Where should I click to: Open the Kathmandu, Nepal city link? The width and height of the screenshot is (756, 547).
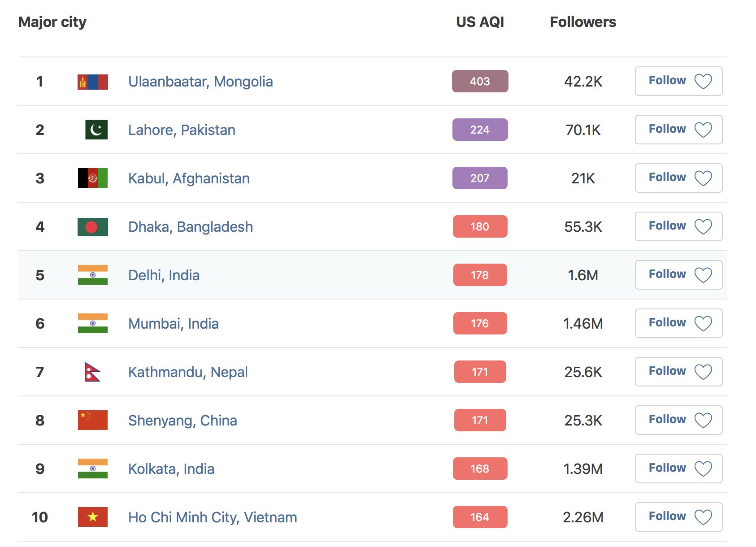(x=188, y=372)
